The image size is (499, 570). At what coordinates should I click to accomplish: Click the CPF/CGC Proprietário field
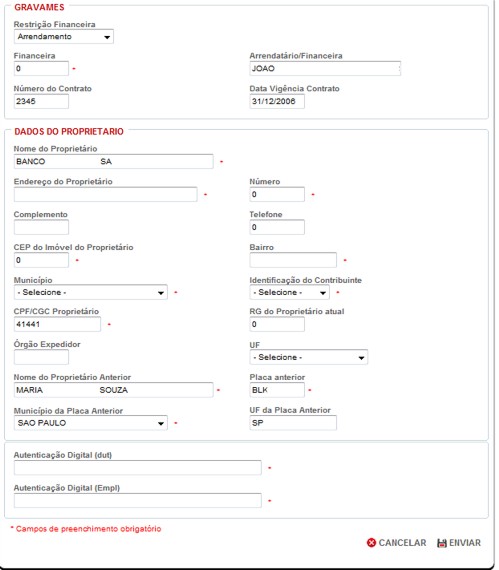(57, 324)
